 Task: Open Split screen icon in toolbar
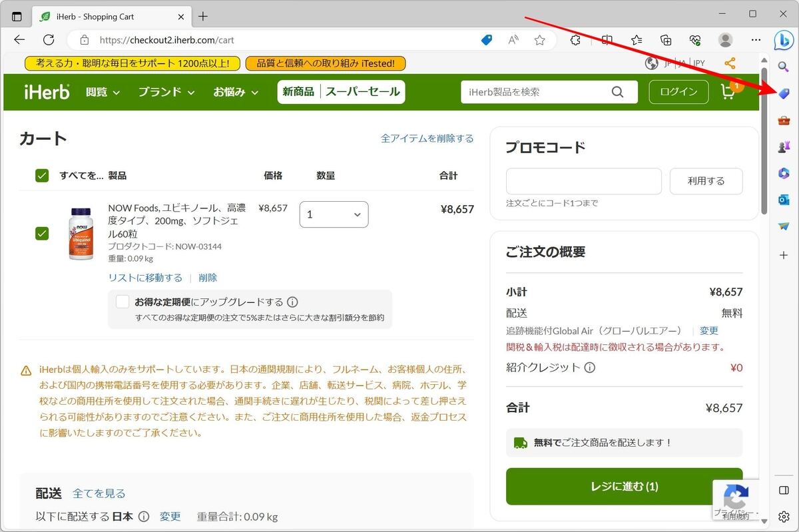point(607,40)
